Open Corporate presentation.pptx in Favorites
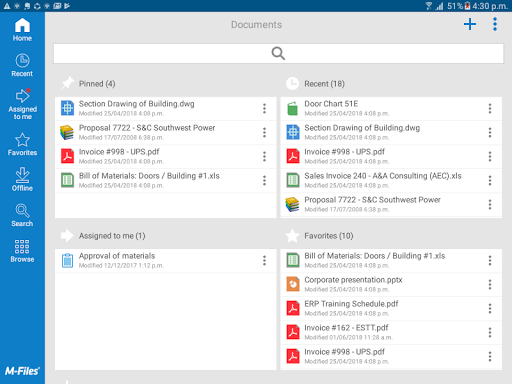Screen dimensions: 512x384 (391, 284)
